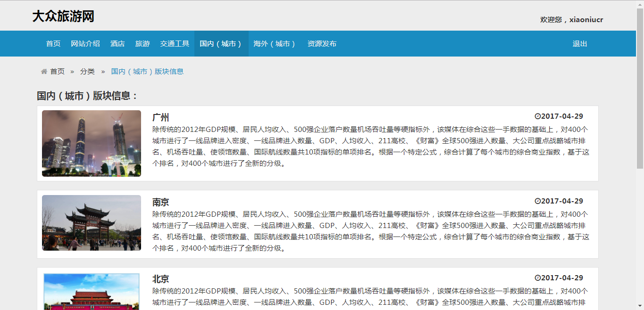
Task: Click the 2017-04-29 date on 广州 card
Action: (562, 116)
